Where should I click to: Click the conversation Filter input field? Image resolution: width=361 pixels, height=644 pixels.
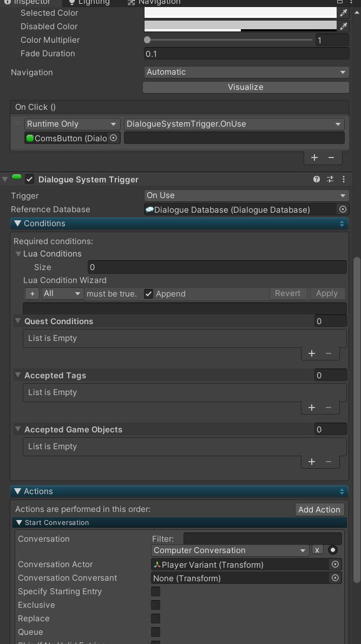pyautogui.click(x=262, y=538)
